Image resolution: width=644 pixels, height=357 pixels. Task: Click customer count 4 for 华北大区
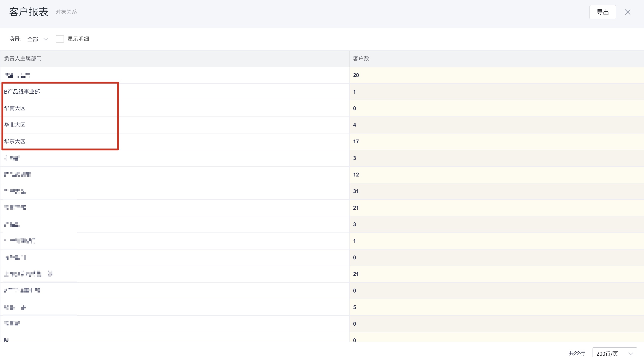pyautogui.click(x=354, y=125)
